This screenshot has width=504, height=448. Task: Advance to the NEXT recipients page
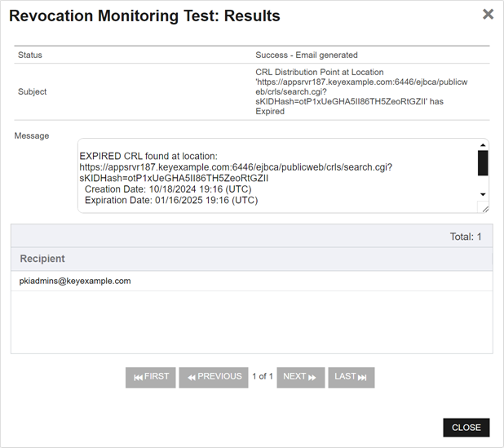pyautogui.click(x=300, y=377)
